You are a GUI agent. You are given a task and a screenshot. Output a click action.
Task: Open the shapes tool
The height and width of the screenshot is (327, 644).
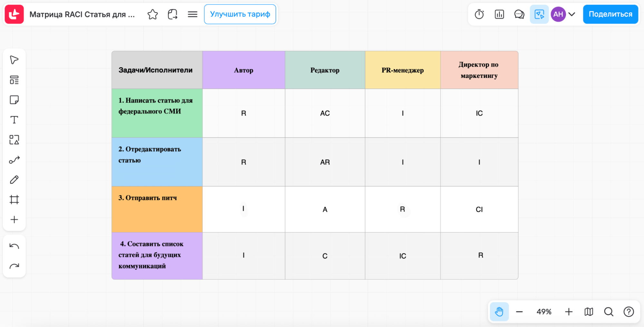(x=14, y=140)
